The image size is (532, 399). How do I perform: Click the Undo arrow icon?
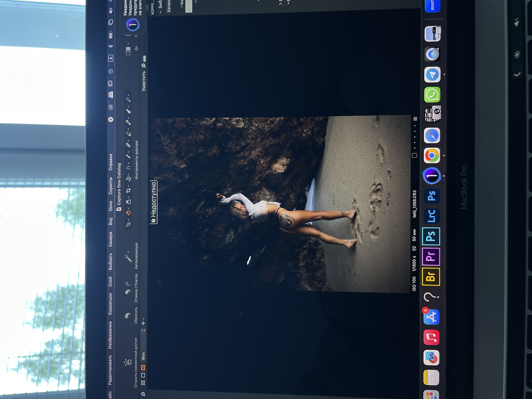point(128,293)
